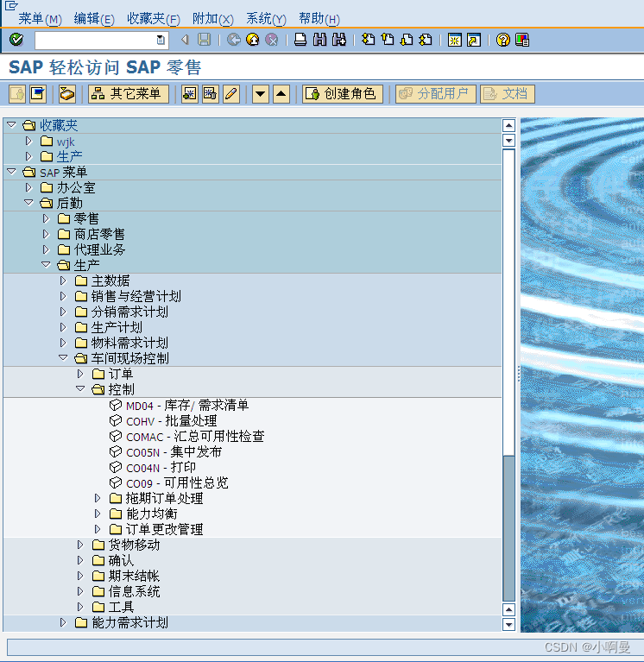Click the tree scrollbar bottom down arrow
Screen dimensions: 644x662
pyautogui.click(x=508, y=624)
